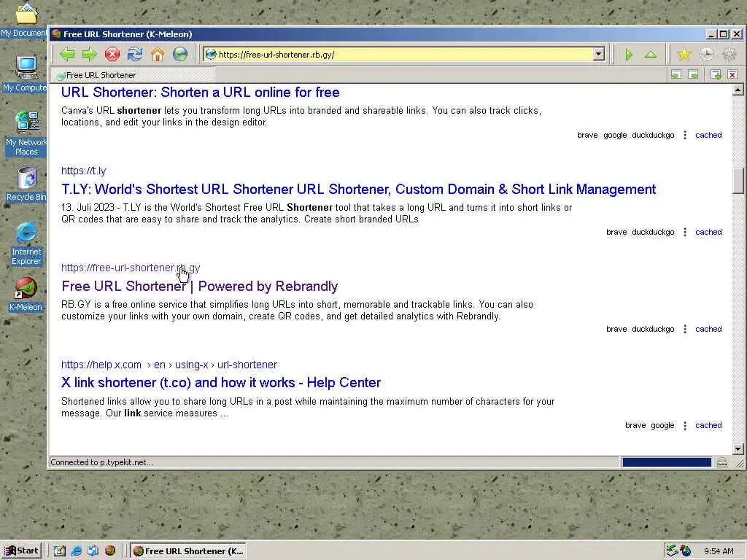747x560 pixels.
Task: Open the more options dots for T.LY result
Action: tap(684, 232)
